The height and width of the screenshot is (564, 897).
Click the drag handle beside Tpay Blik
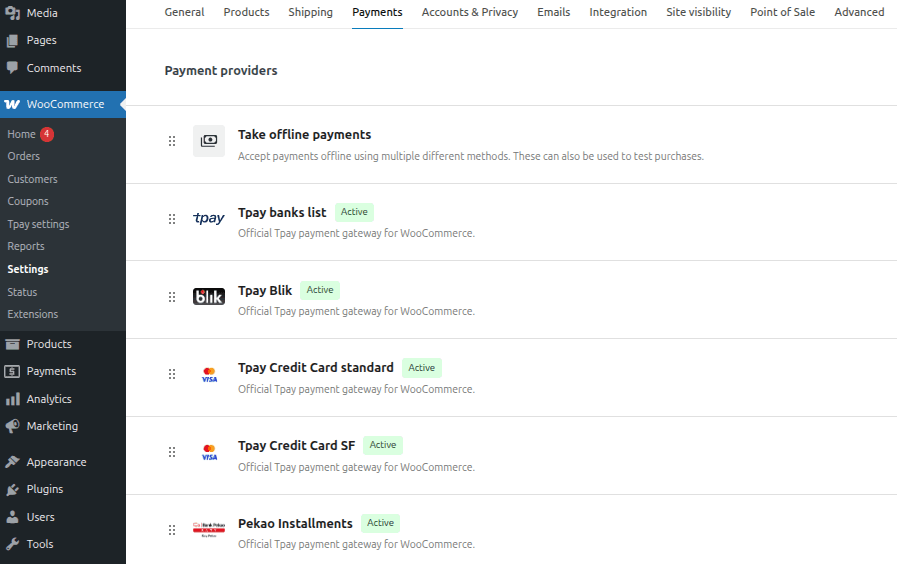tap(172, 297)
